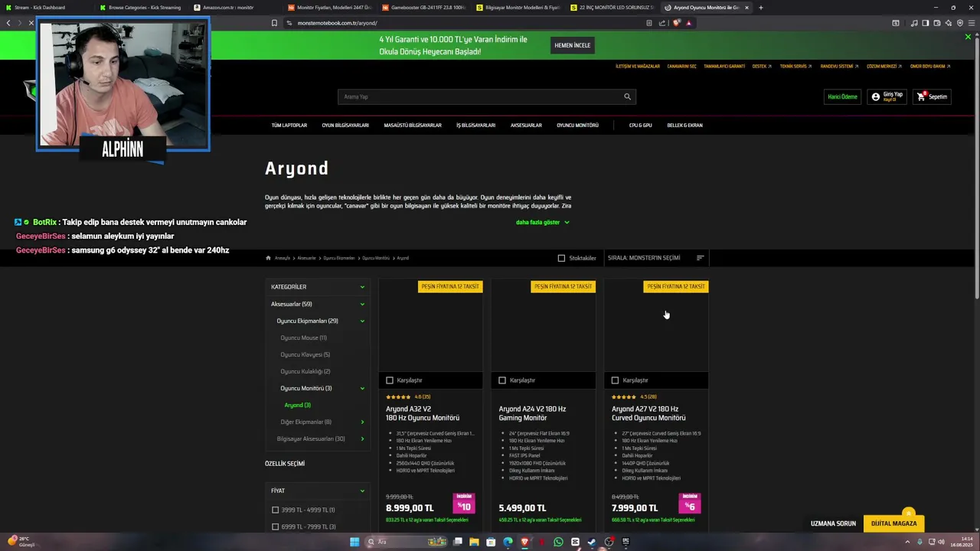The height and width of the screenshot is (551, 980).
Task: Check Karşılaştır for Aryond A32 V2
Action: pyautogui.click(x=390, y=380)
